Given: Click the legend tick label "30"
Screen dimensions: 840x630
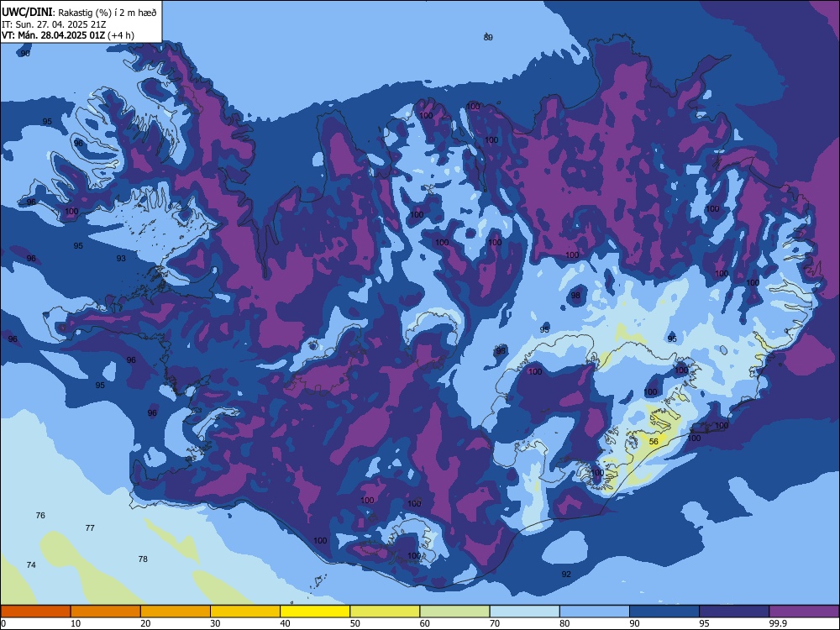Looking at the screenshot, I should pyautogui.click(x=215, y=623).
